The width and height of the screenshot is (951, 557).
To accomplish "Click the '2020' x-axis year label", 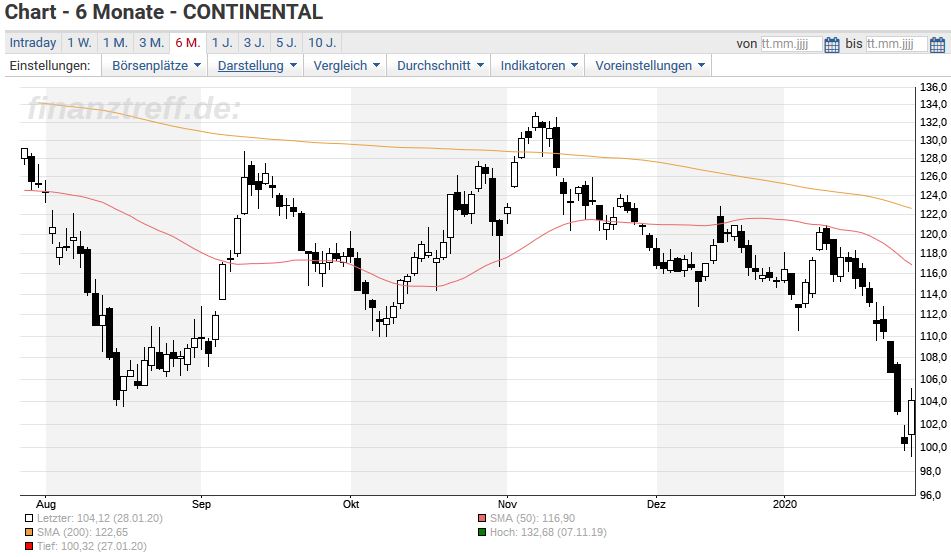I will [x=784, y=504].
